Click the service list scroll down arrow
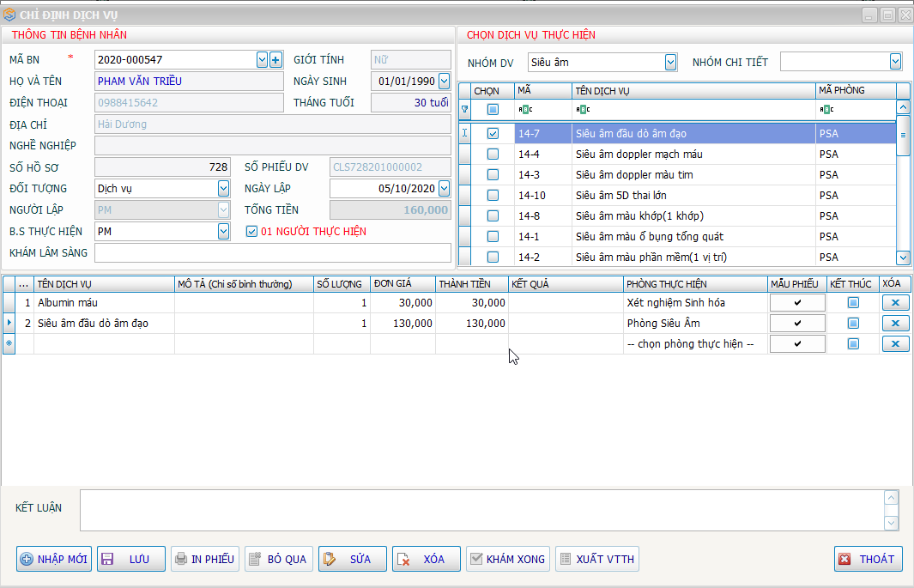This screenshot has height=588, width=914. click(903, 257)
